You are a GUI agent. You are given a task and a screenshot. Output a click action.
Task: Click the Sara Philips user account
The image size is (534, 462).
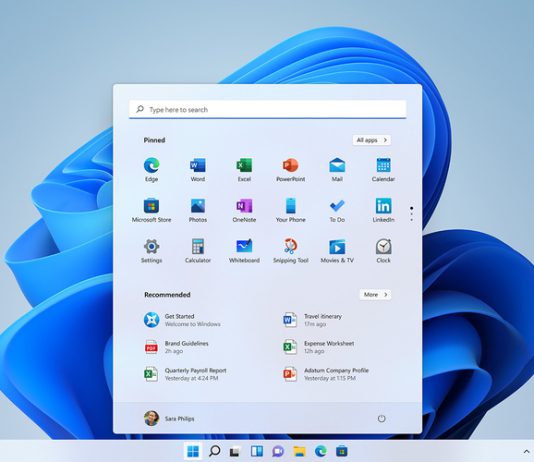coord(169,418)
